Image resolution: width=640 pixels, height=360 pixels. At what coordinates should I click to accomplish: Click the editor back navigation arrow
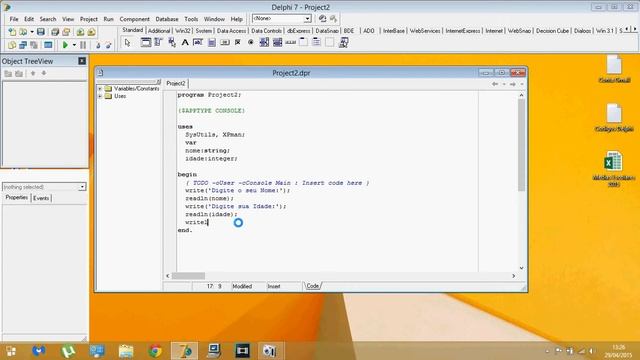tap(495, 84)
